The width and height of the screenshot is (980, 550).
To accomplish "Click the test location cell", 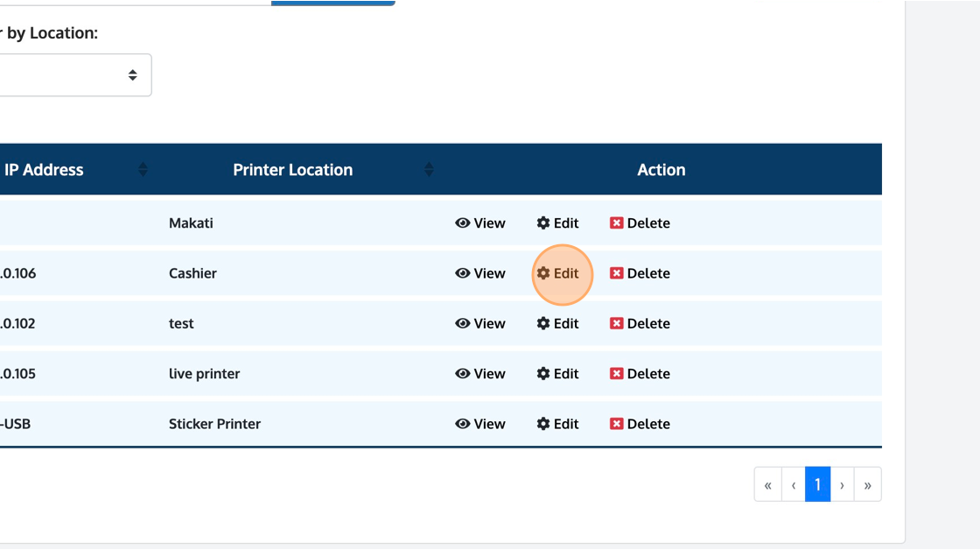I will [181, 323].
